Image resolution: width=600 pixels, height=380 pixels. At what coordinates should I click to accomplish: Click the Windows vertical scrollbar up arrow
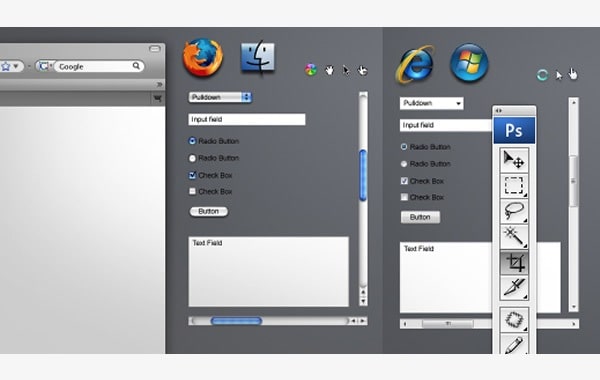[573, 102]
